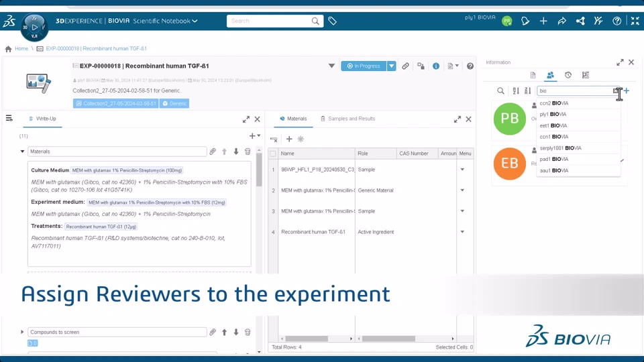Click the top bar plus add icon
Image resolution: width=644 pixels, height=362 pixels.
coord(543,21)
